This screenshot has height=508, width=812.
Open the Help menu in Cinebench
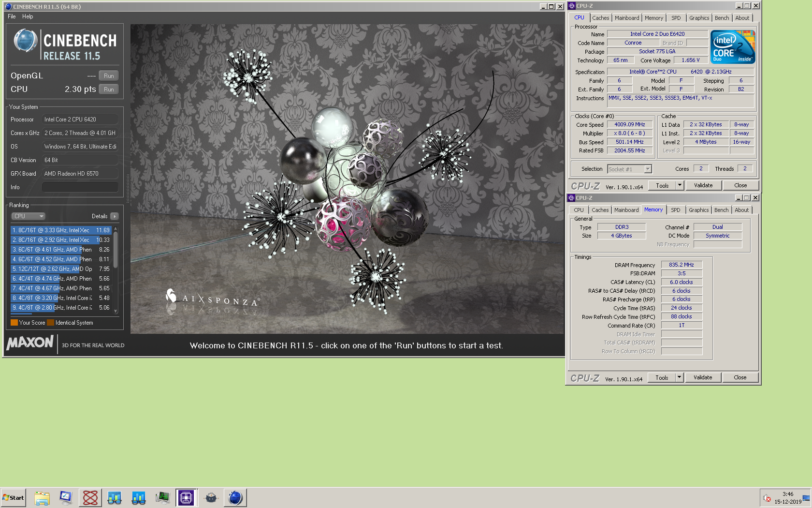[x=28, y=16]
